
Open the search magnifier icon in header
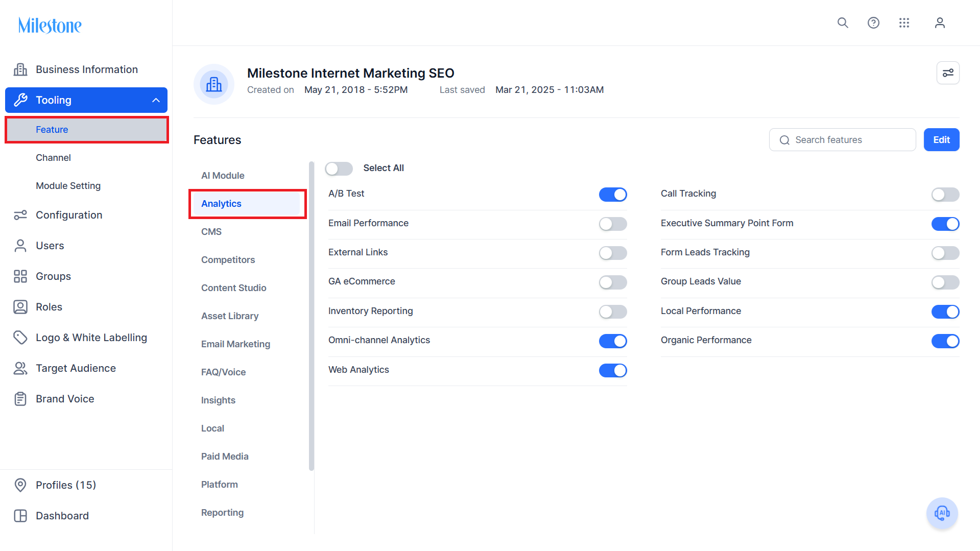tap(843, 23)
